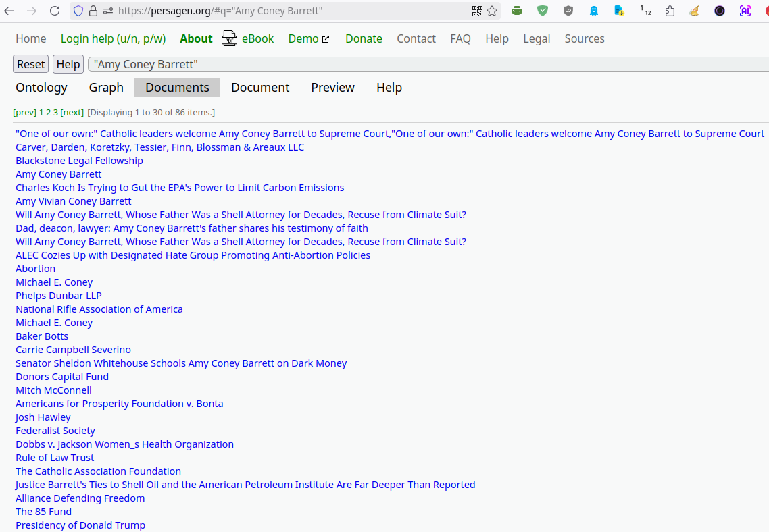This screenshot has height=532, width=769.
Task: Click the Reset button
Action: 30,64
